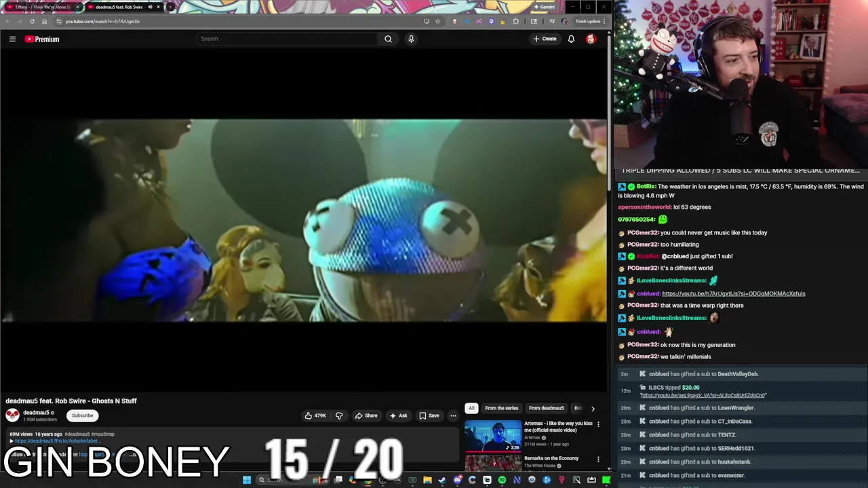Screen dimensions: 868x488
Task: Open Remarks on the Economy options menu
Action: (x=598, y=460)
